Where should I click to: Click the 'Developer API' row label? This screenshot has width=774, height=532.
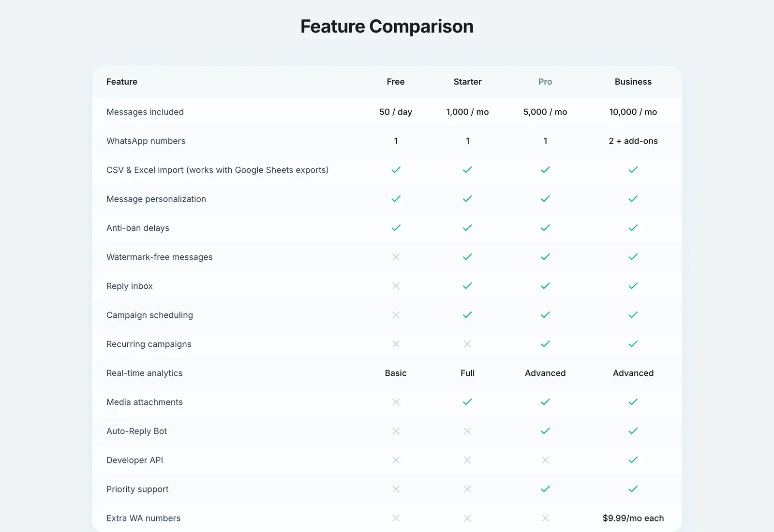[134, 460]
